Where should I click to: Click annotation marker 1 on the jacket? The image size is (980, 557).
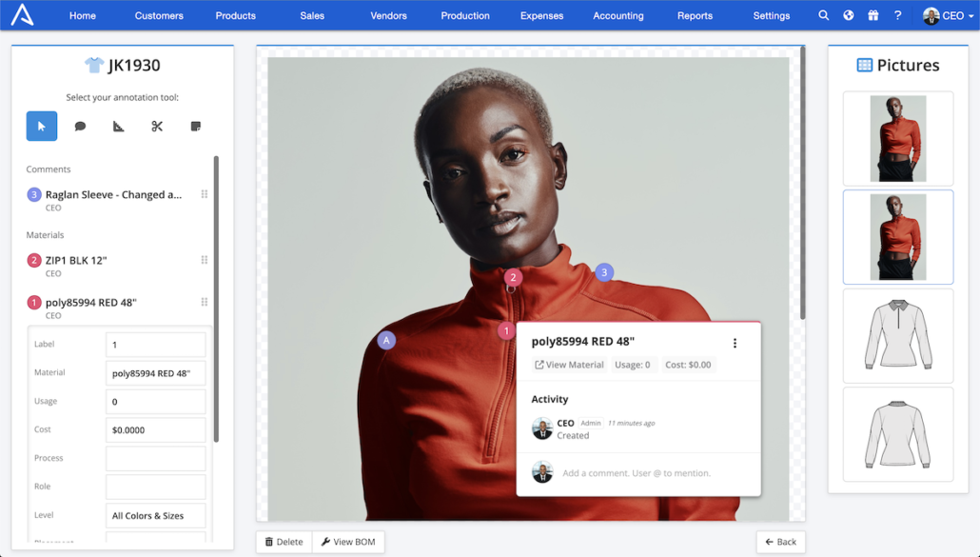pyautogui.click(x=506, y=330)
